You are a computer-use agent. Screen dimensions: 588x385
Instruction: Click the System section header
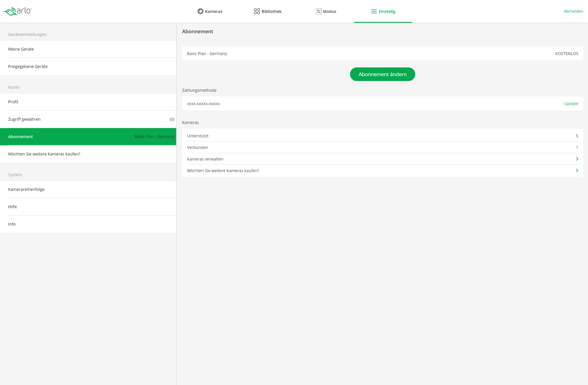[x=15, y=175]
